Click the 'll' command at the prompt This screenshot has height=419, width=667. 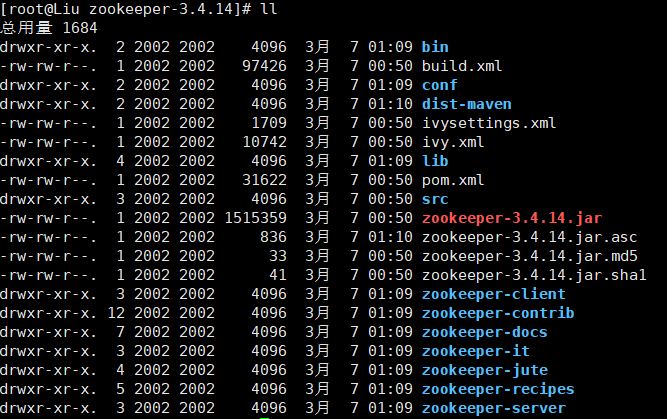pos(269,9)
